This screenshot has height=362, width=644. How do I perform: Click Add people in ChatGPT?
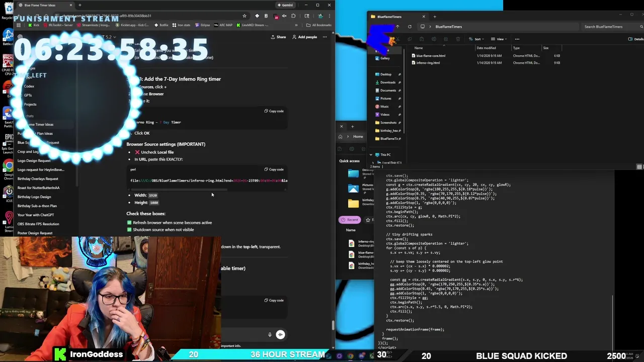click(x=305, y=37)
